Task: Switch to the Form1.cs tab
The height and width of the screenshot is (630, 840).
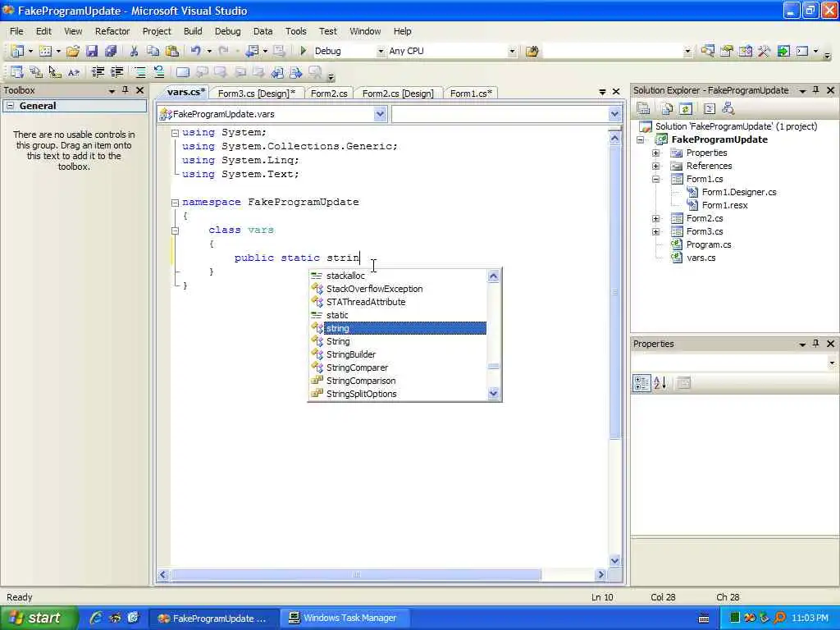Action: [471, 94]
